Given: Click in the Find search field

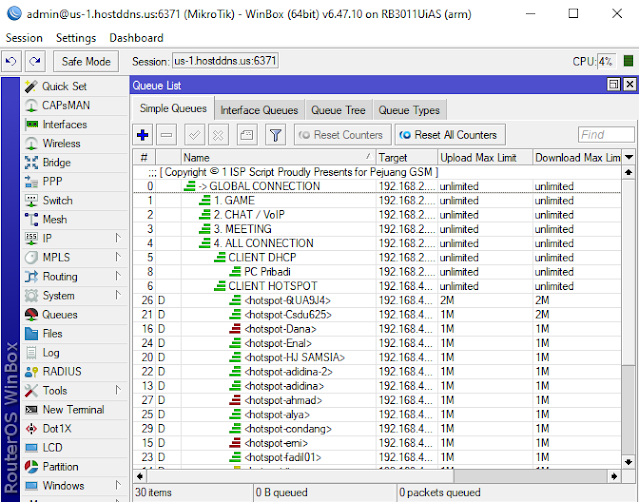Looking at the screenshot, I should 606,135.
